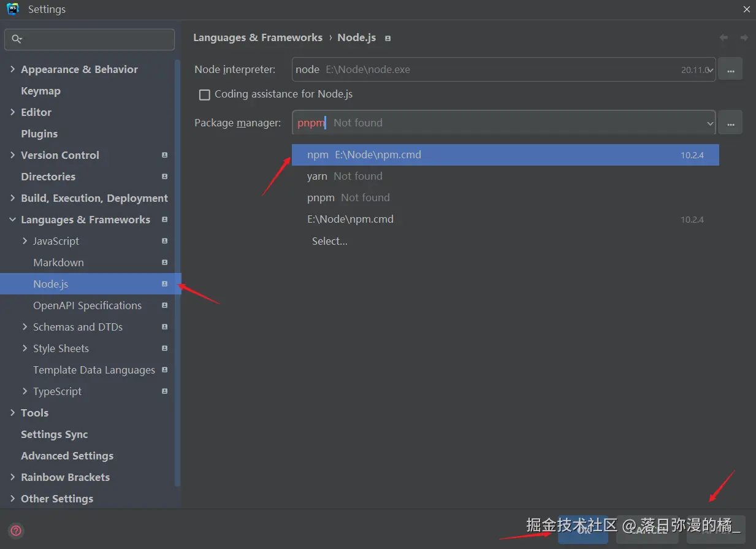Select pnpm Not found option in list

click(505, 198)
